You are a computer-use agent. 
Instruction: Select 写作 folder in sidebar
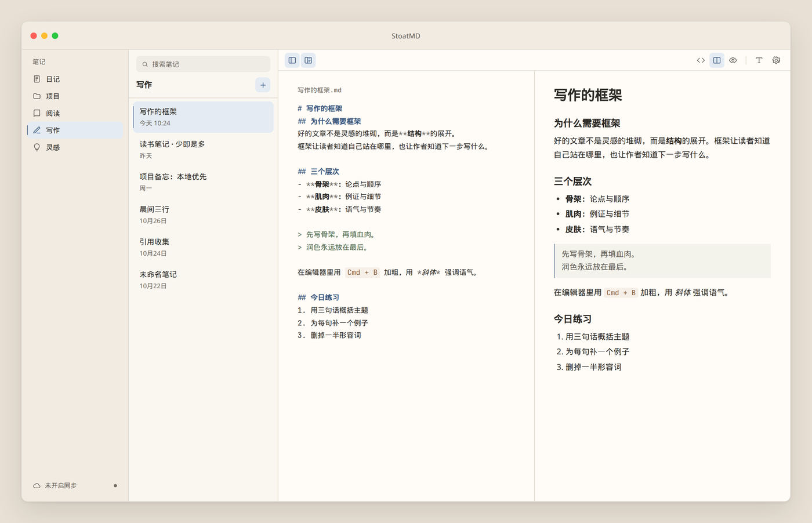(x=75, y=130)
